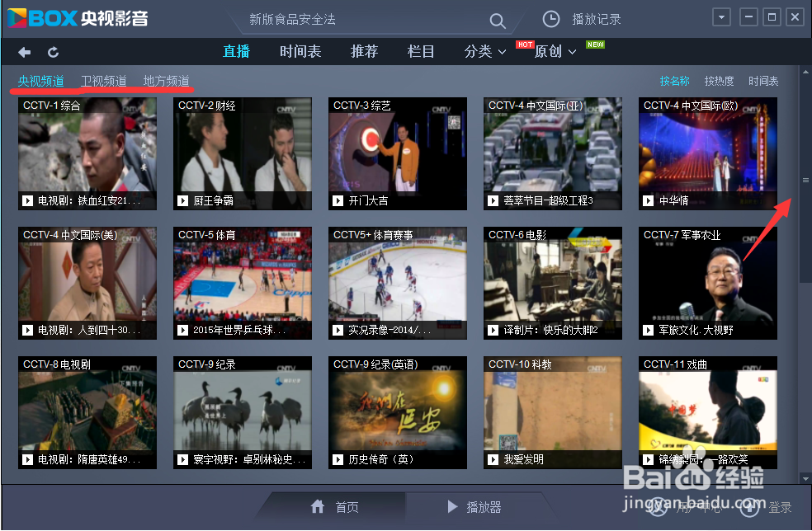Open CCTV-4 中文国际(美) thumbnail

pyautogui.click(x=87, y=283)
